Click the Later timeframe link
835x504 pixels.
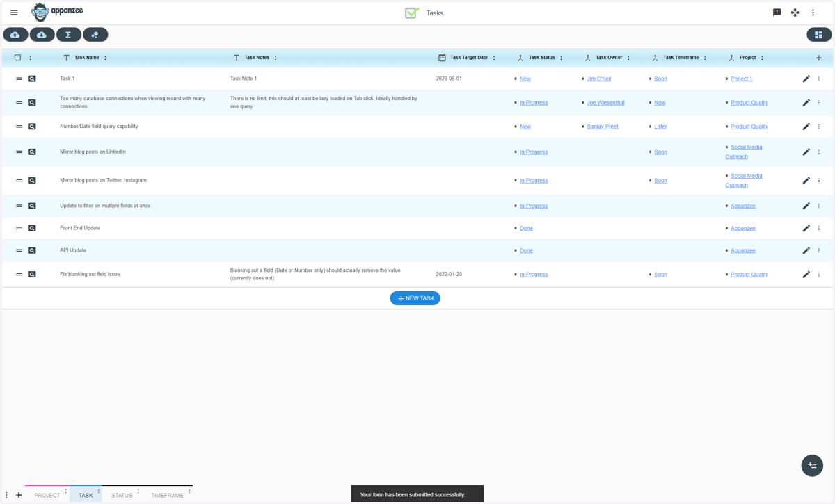pos(660,127)
